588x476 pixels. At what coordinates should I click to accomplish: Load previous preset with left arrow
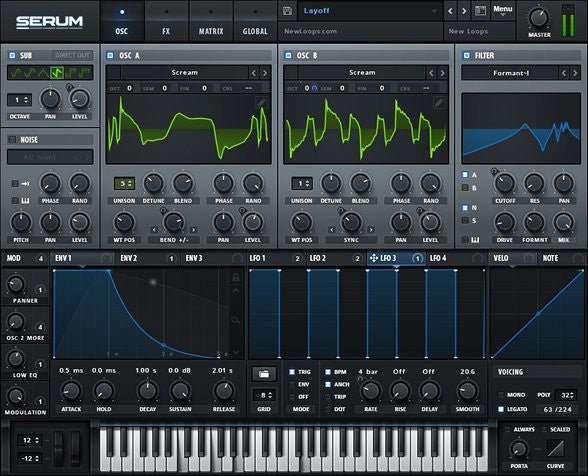pyautogui.click(x=450, y=11)
